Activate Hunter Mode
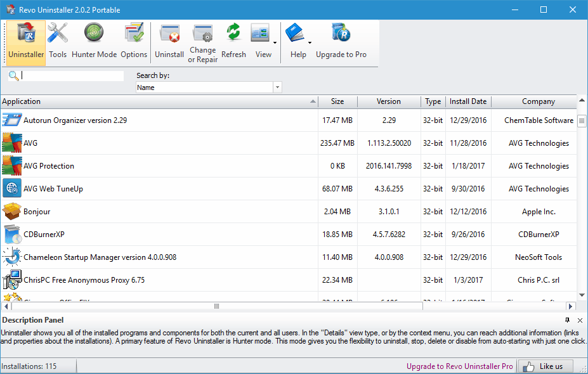The width and height of the screenshot is (588, 374). 94,41
